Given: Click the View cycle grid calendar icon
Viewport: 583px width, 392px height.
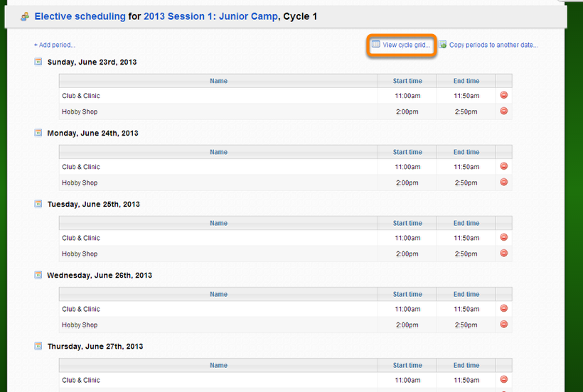Looking at the screenshot, I should point(375,45).
